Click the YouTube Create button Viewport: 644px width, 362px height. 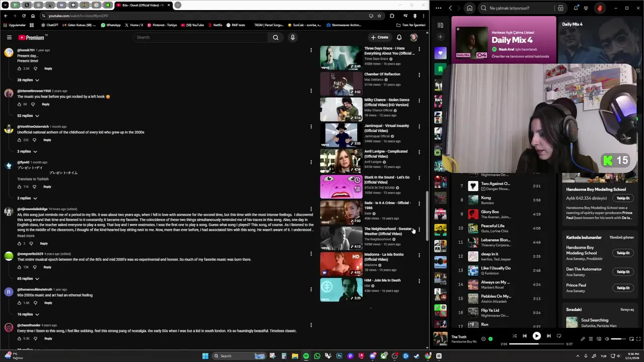tap(380, 37)
